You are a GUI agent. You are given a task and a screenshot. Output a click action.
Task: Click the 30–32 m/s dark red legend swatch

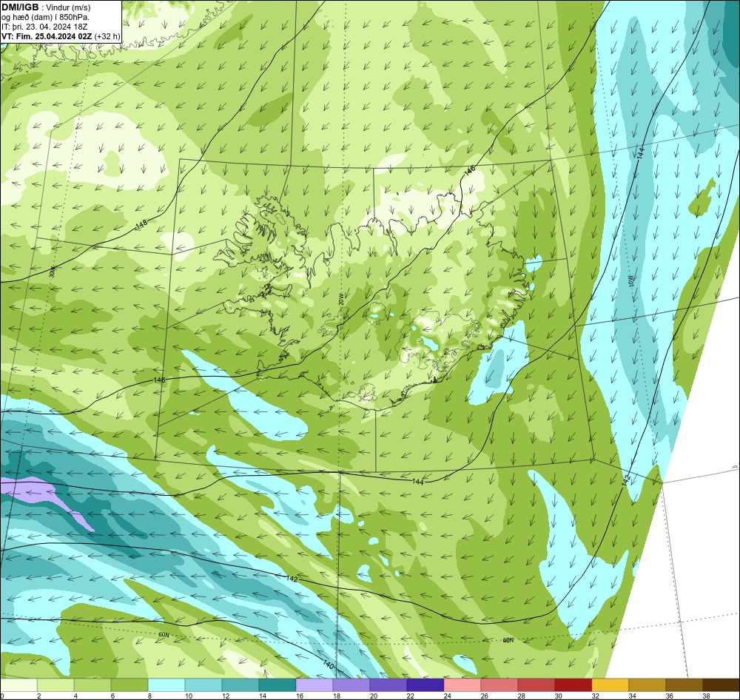(573, 685)
